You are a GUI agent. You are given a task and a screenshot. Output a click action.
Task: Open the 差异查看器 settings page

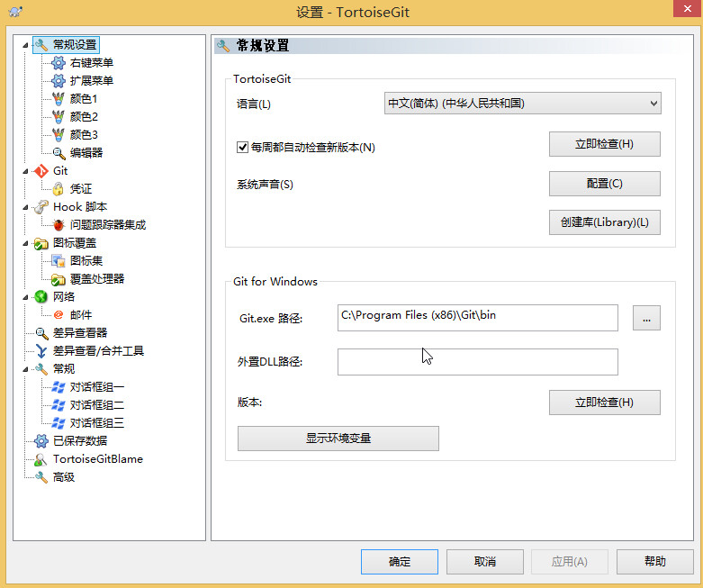pyautogui.click(x=80, y=333)
